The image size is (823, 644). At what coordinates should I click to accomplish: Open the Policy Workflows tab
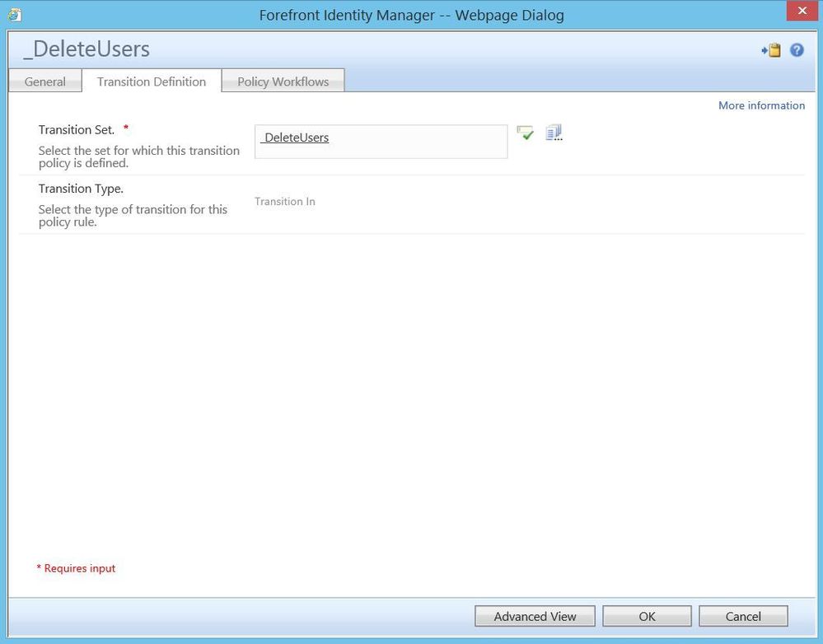pos(283,82)
